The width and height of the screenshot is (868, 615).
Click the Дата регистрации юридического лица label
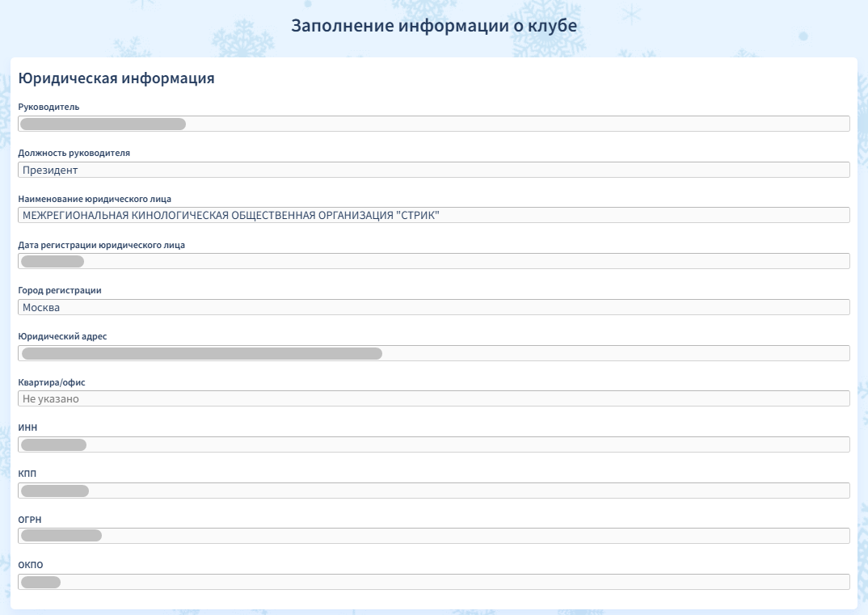pyautogui.click(x=101, y=245)
